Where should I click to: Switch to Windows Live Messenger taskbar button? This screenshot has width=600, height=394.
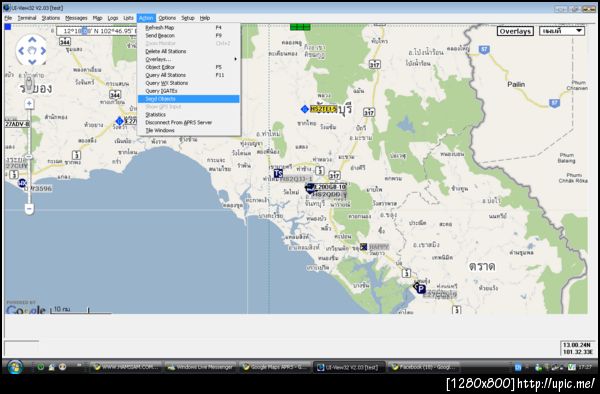pos(201,367)
